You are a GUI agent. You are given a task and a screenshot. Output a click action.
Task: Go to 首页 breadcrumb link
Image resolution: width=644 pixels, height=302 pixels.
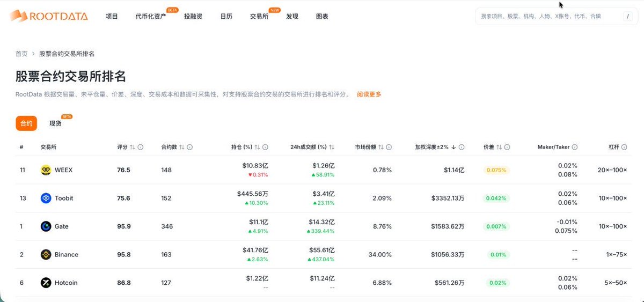pos(21,54)
